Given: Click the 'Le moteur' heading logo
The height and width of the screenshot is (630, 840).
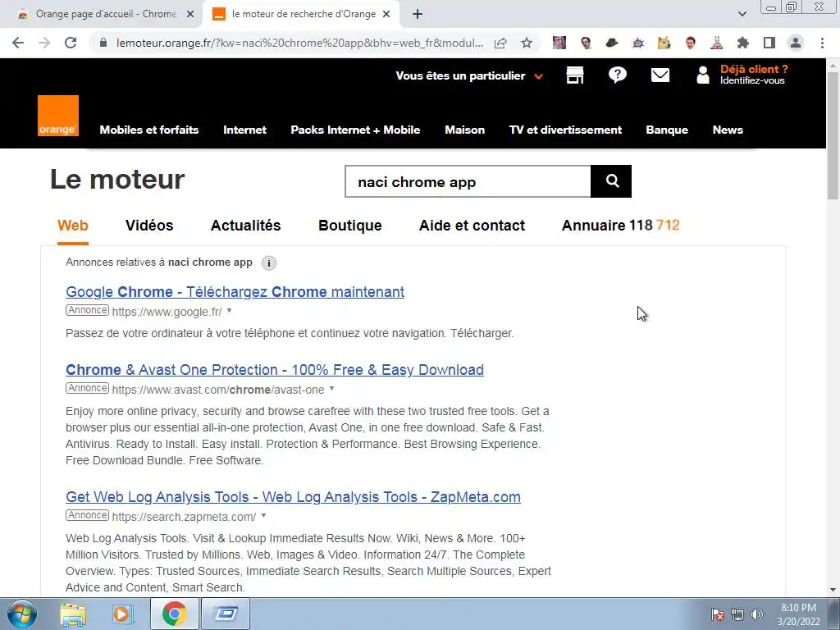Looking at the screenshot, I should (x=117, y=180).
